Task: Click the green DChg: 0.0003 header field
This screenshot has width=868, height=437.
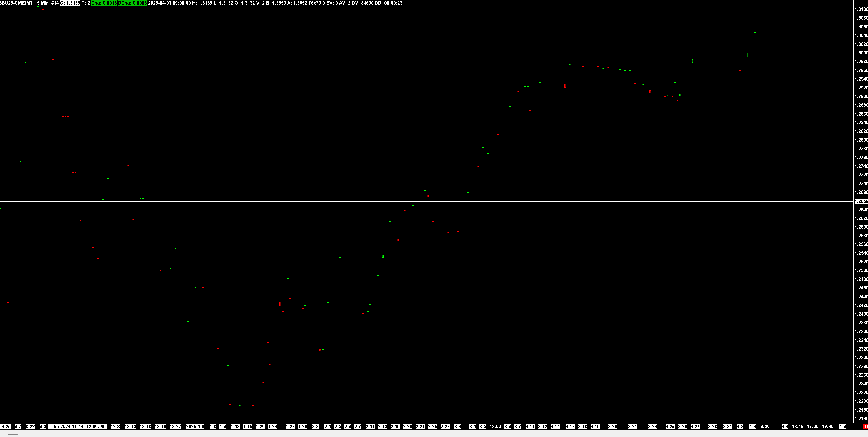Action: pyautogui.click(x=132, y=3)
